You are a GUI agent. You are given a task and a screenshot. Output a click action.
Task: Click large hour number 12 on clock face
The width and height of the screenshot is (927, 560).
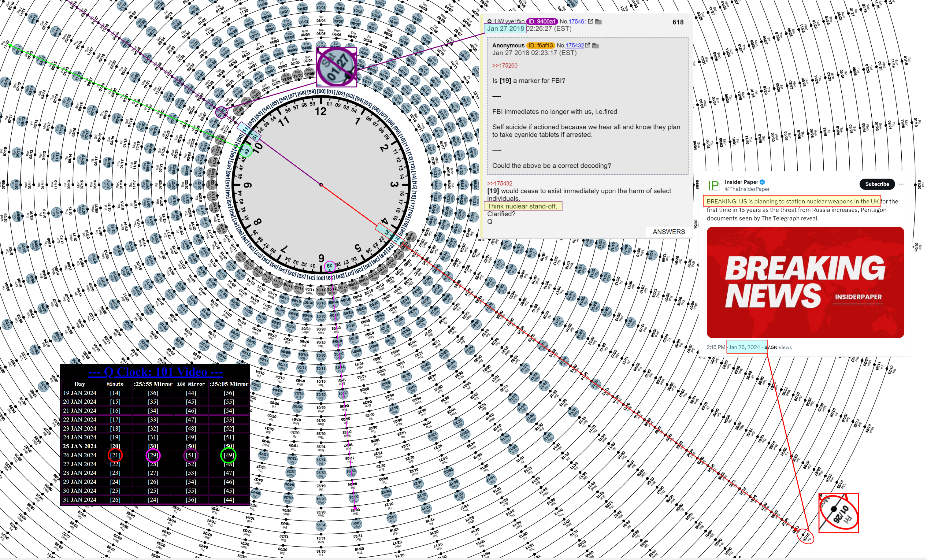click(321, 111)
